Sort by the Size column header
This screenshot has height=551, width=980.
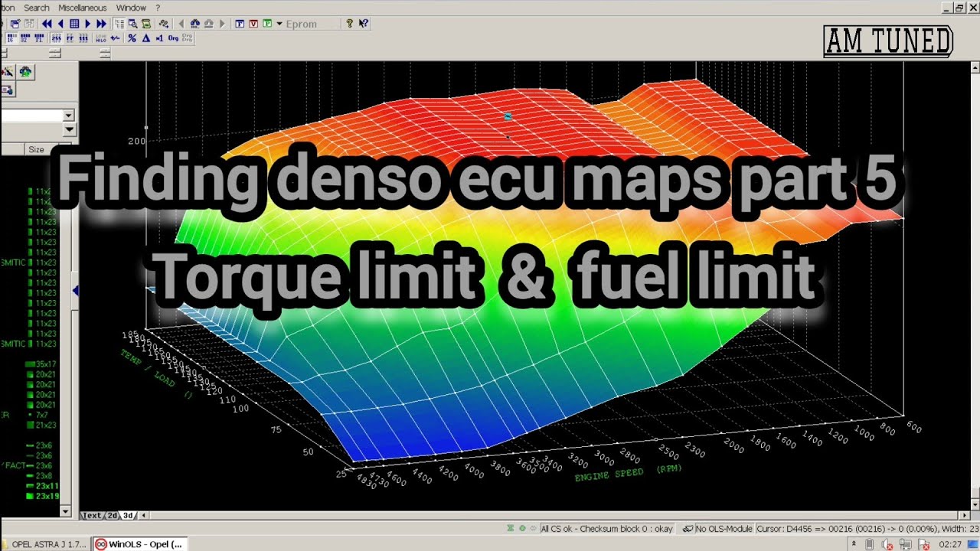point(36,150)
